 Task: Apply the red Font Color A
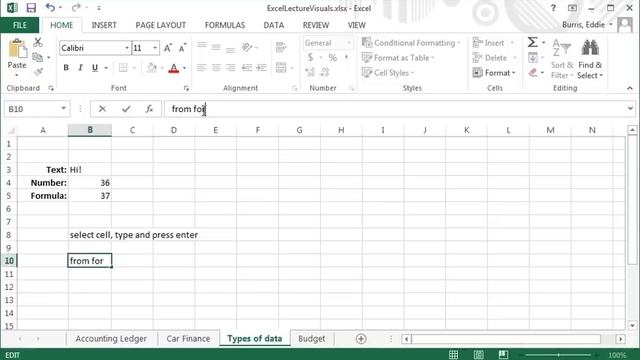click(174, 68)
